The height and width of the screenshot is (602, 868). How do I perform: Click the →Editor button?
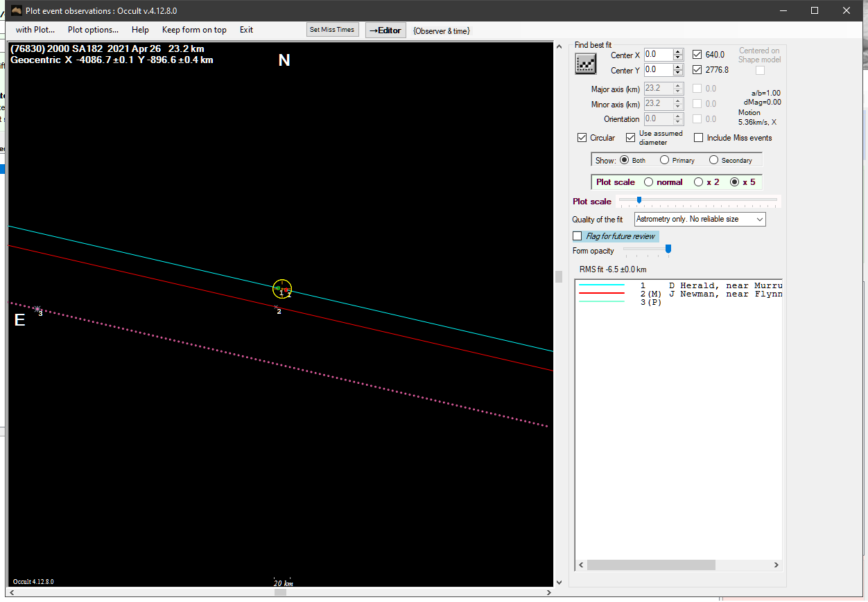tap(385, 30)
